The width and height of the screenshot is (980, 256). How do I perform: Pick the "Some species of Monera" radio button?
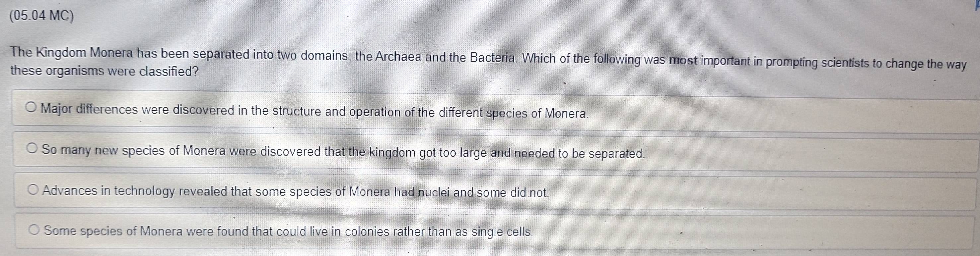tap(35, 230)
